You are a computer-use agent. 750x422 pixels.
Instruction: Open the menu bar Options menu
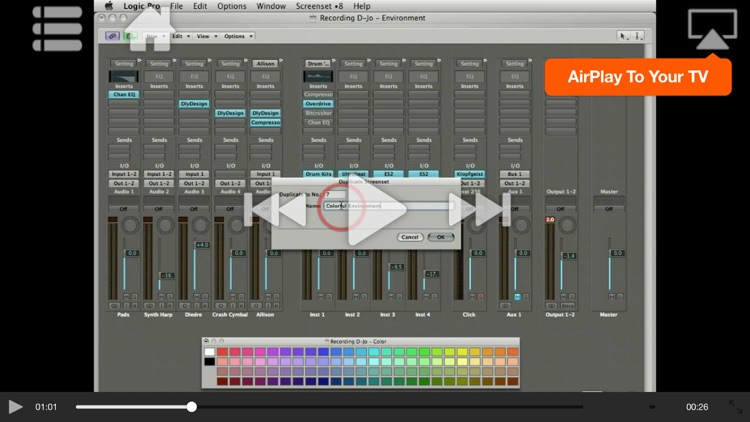click(x=232, y=6)
